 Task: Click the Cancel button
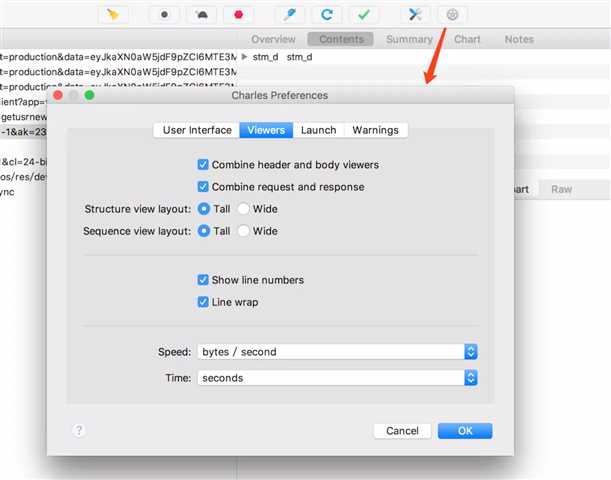[402, 431]
